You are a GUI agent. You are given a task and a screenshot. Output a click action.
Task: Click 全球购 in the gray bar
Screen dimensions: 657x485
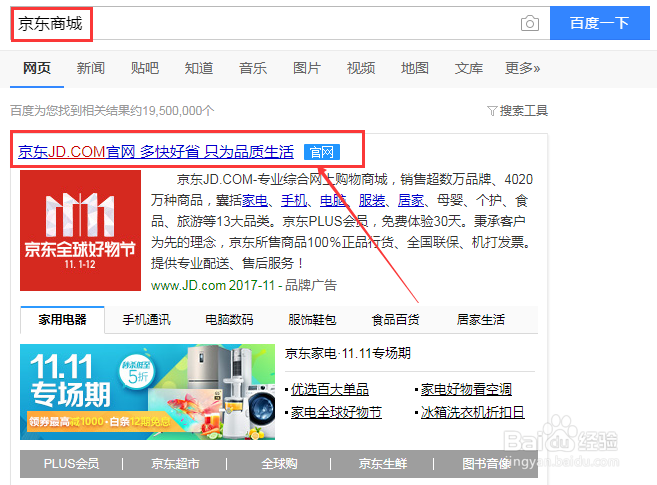pos(279,464)
